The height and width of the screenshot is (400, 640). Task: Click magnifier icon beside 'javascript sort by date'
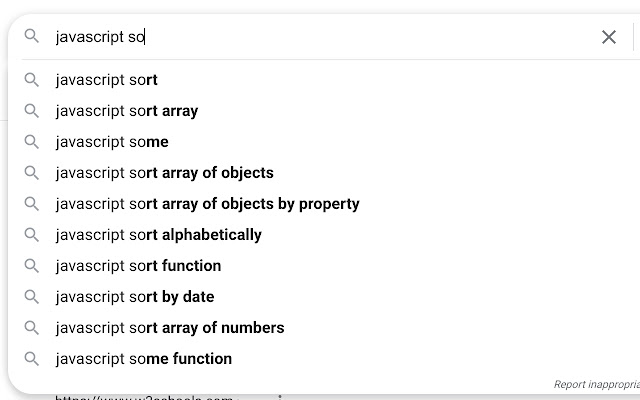tap(32, 297)
